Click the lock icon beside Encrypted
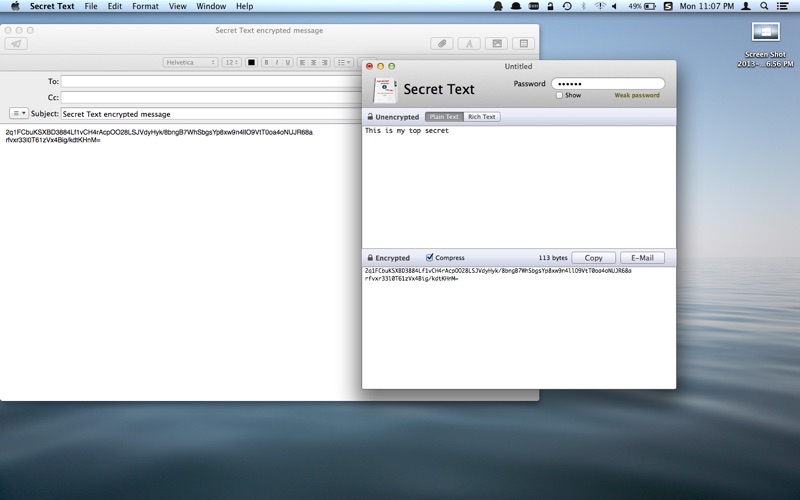800x500 pixels. click(370, 258)
